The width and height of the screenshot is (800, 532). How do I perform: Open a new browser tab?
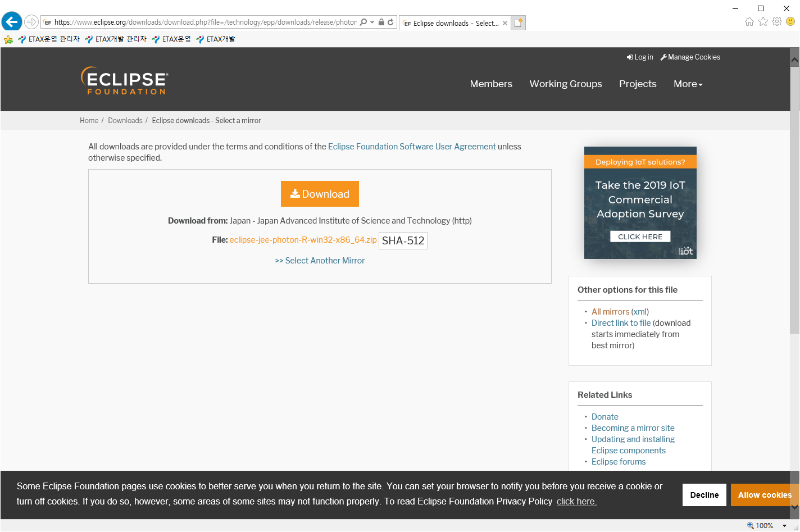(519, 23)
